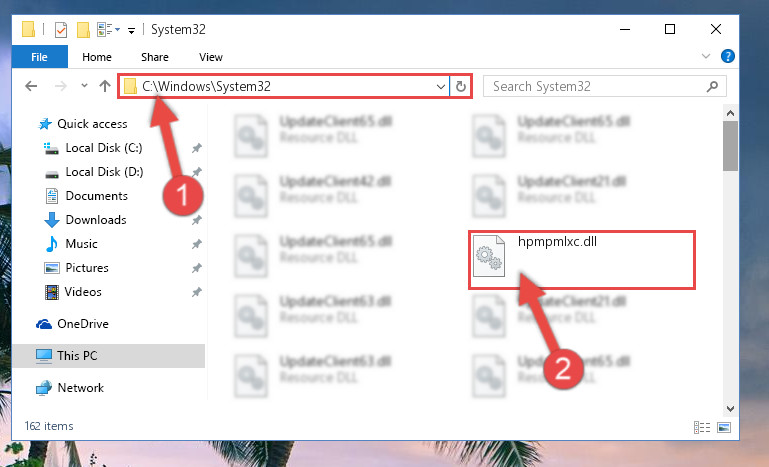Expand the address bar history dropdown
This screenshot has height=467, width=769.
[x=440, y=87]
